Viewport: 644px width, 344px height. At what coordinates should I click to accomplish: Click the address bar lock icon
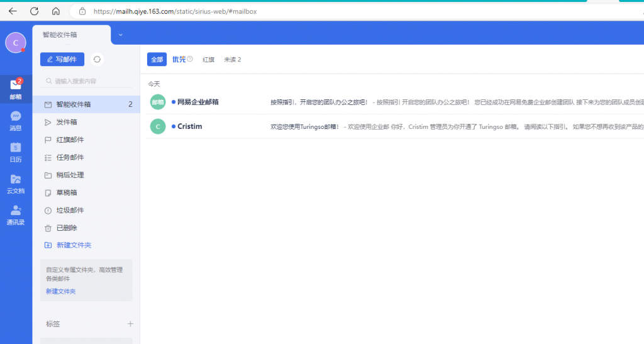point(82,11)
